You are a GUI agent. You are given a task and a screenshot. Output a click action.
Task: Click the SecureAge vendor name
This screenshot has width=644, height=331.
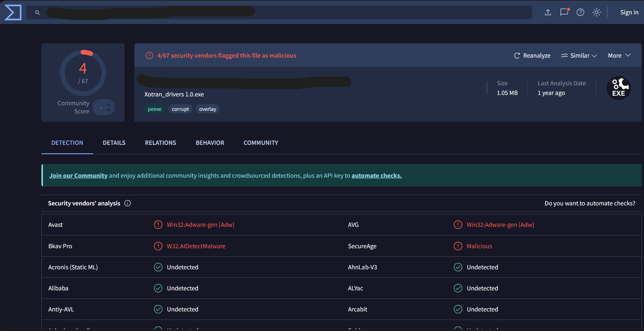click(x=362, y=246)
